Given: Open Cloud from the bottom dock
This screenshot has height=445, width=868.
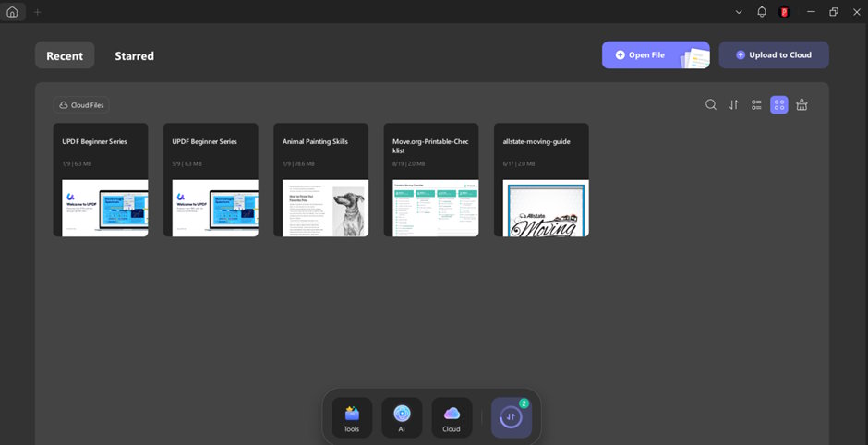Looking at the screenshot, I should point(452,417).
